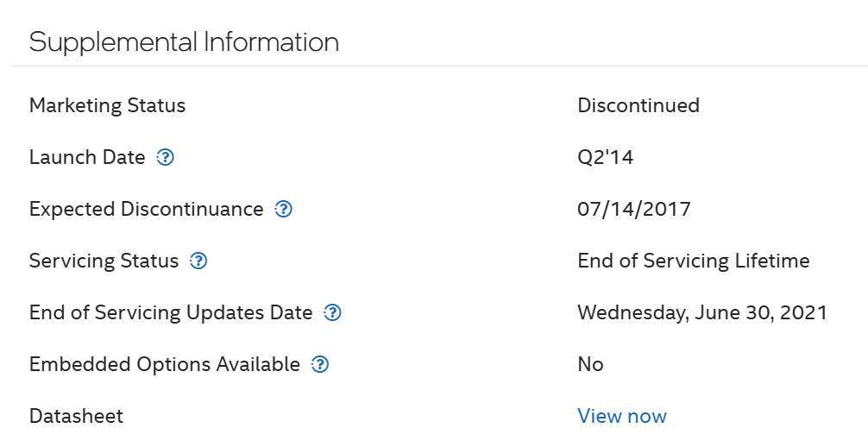Click the Embedded Options Available label text

coord(164,365)
